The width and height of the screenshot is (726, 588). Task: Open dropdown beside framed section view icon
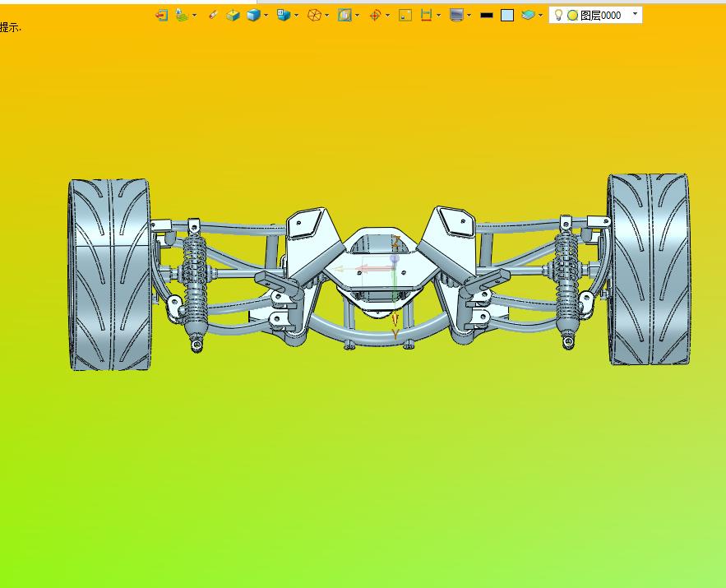(x=357, y=16)
